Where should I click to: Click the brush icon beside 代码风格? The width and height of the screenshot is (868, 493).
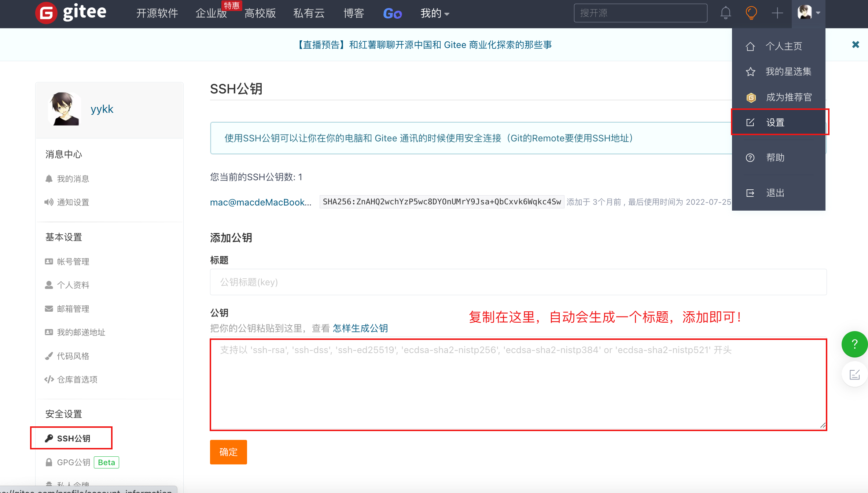point(49,356)
